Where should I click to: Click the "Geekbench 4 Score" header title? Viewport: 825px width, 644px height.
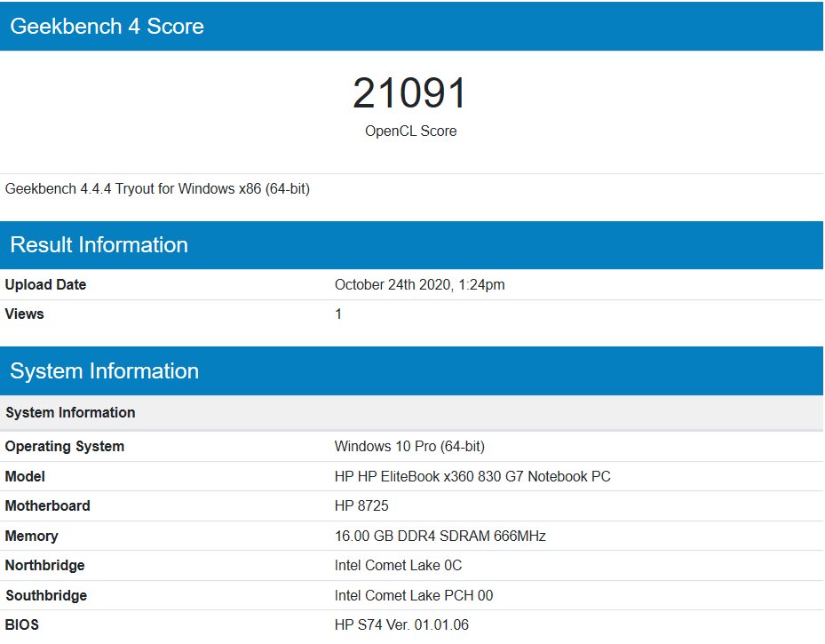pos(107,27)
